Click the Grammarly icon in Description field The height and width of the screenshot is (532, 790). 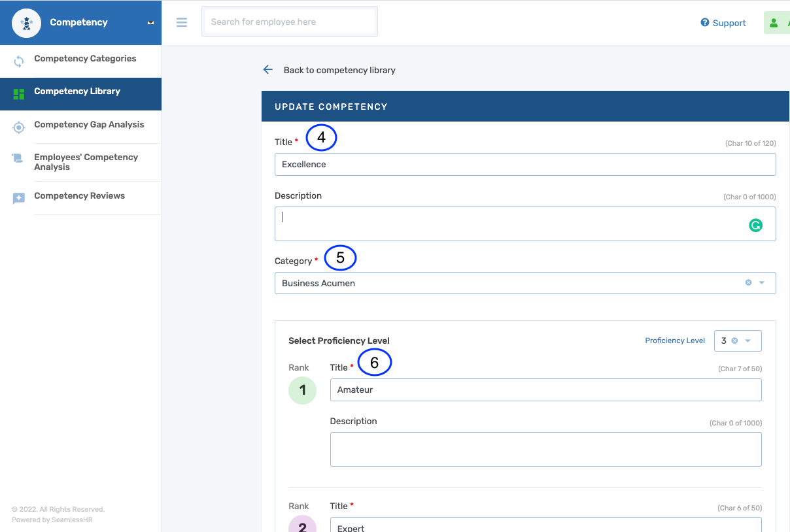point(755,225)
